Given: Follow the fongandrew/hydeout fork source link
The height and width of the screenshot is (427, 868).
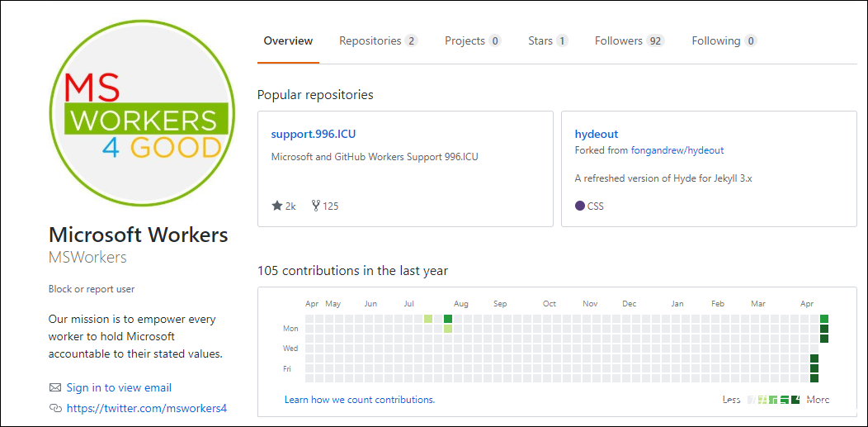Looking at the screenshot, I should coord(677,150).
